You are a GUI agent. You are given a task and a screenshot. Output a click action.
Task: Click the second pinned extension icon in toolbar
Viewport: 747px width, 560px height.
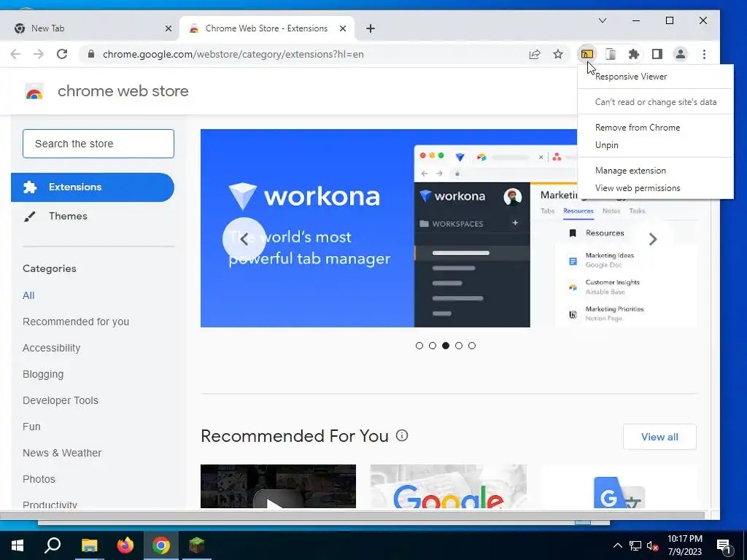tap(611, 54)
